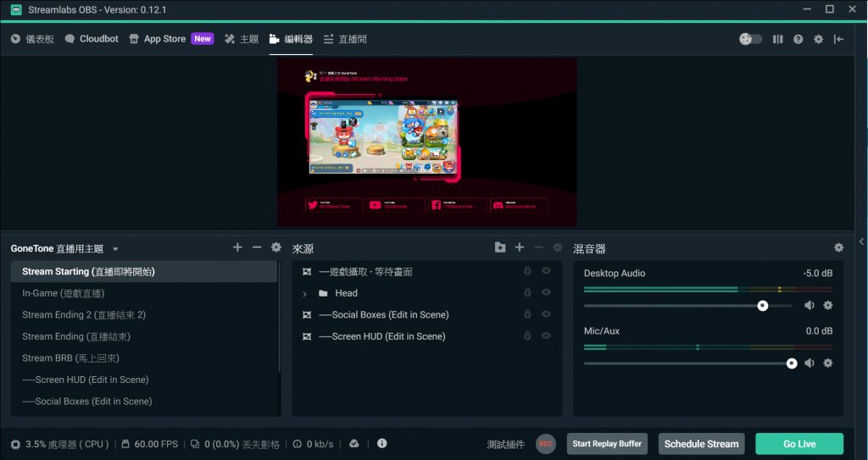Viewport: 868px width, 460px height.
Task: Open Mic/Aux audio settings gear
Action: (828, 363)
